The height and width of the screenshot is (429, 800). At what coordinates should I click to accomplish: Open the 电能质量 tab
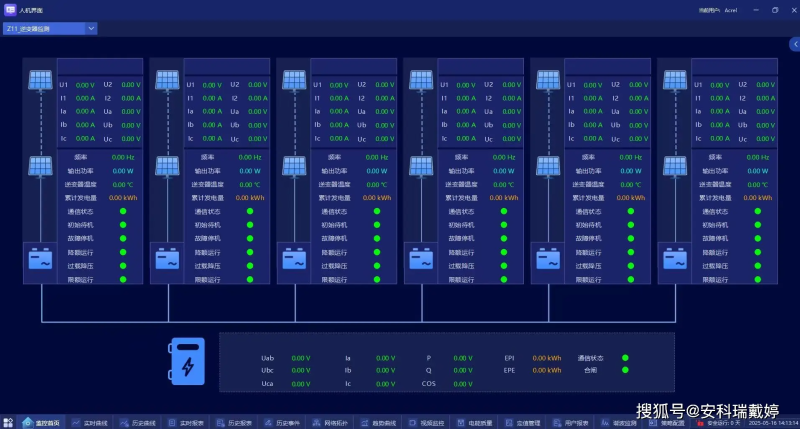tap(476, 423)
